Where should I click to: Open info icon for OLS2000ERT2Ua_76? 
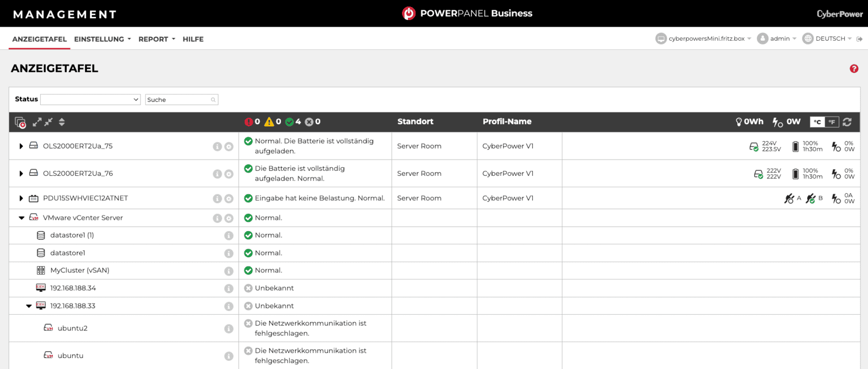coord(217,174)
